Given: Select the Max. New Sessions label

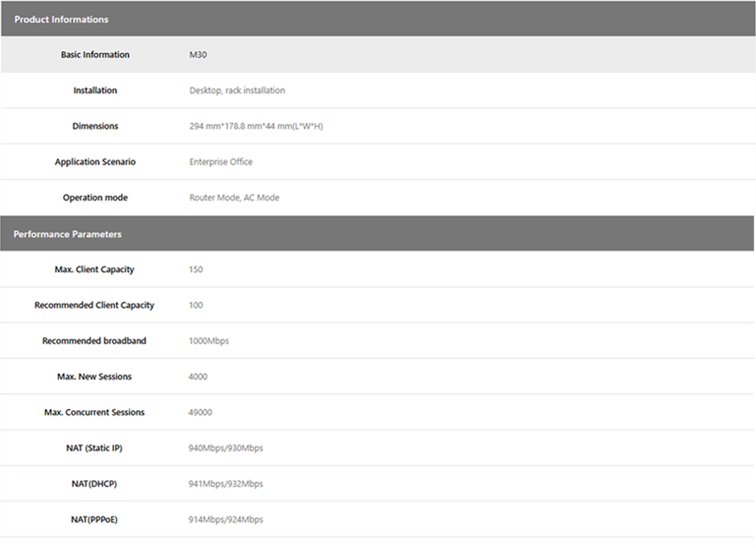Looking at the screenshot, I should coord(94,377).
